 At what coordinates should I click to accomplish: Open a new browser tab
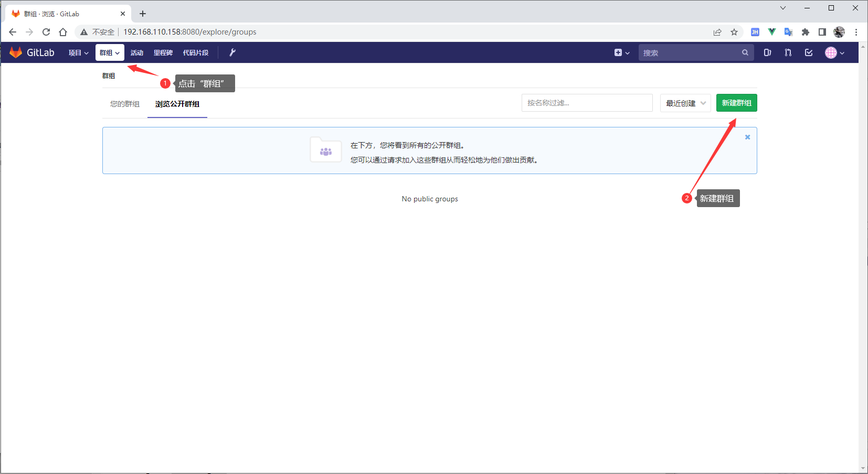(x=143, y=14)
